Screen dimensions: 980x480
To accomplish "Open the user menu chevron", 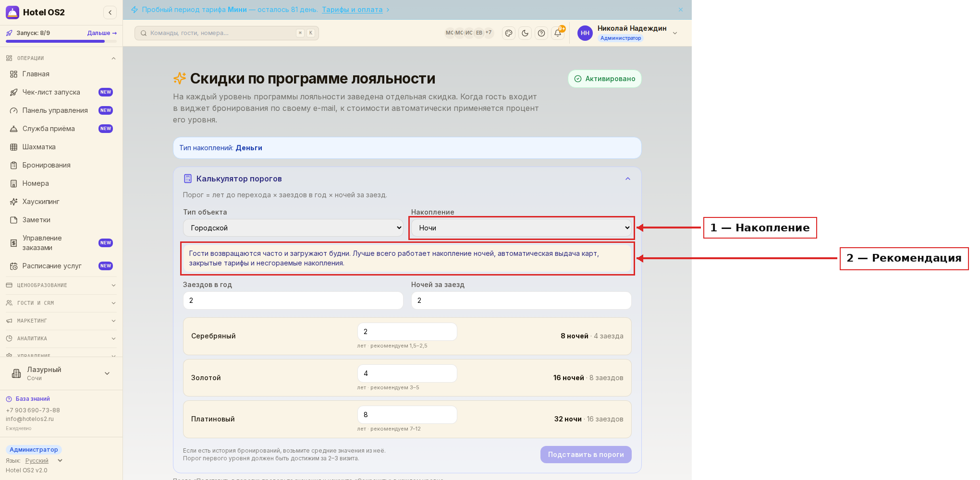I will pyautogui.click(x=675, y=33).
